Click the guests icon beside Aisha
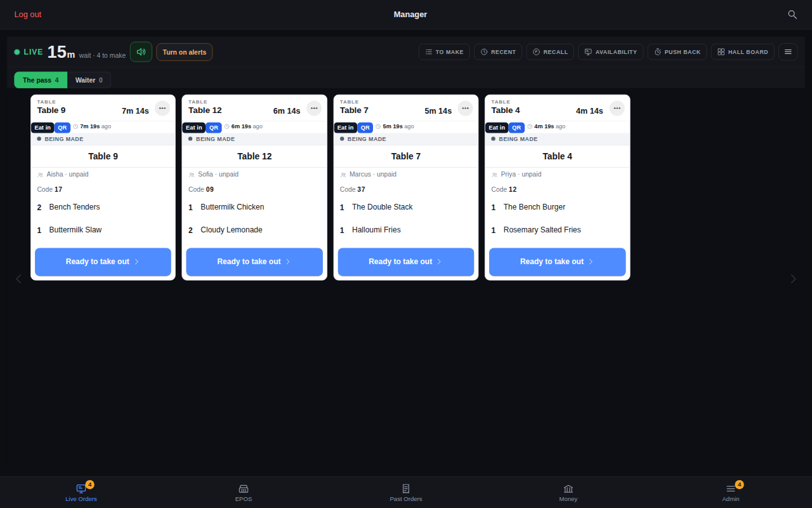Screen dimensions: 812x508 40,175
